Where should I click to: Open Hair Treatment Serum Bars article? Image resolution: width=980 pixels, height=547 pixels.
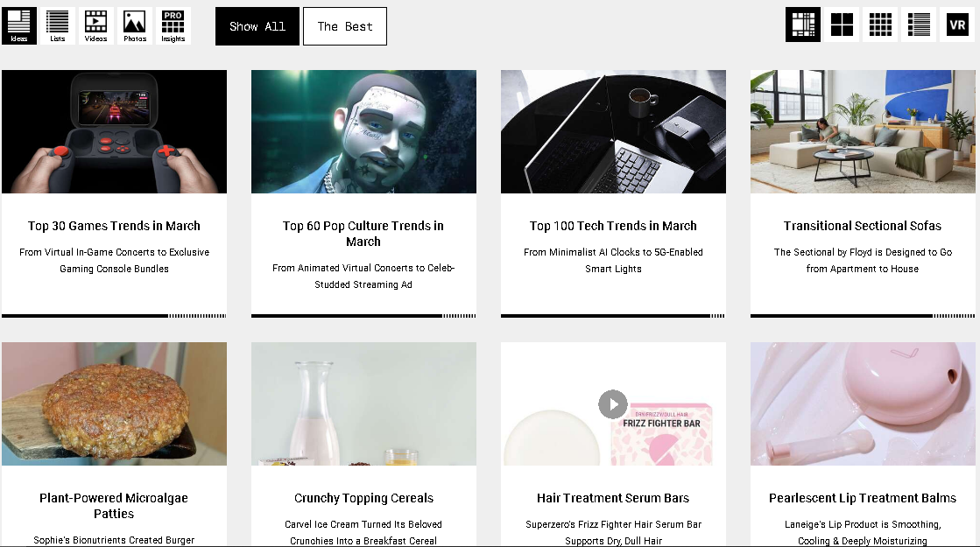[613, 498]
